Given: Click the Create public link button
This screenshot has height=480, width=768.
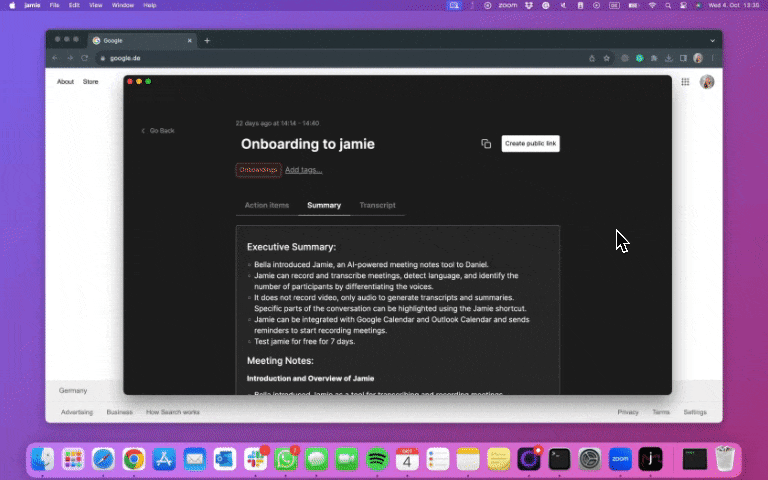Looking at the screenshot, I should [x=530, y=144].
